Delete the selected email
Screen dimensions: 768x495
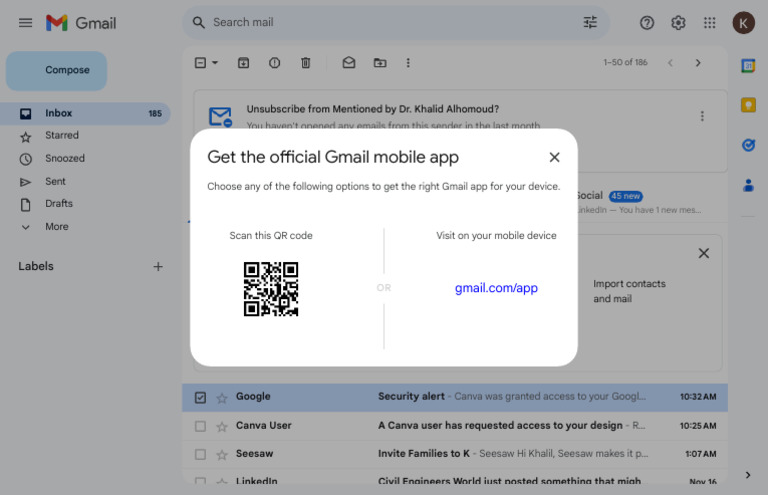tap(306, 63)
